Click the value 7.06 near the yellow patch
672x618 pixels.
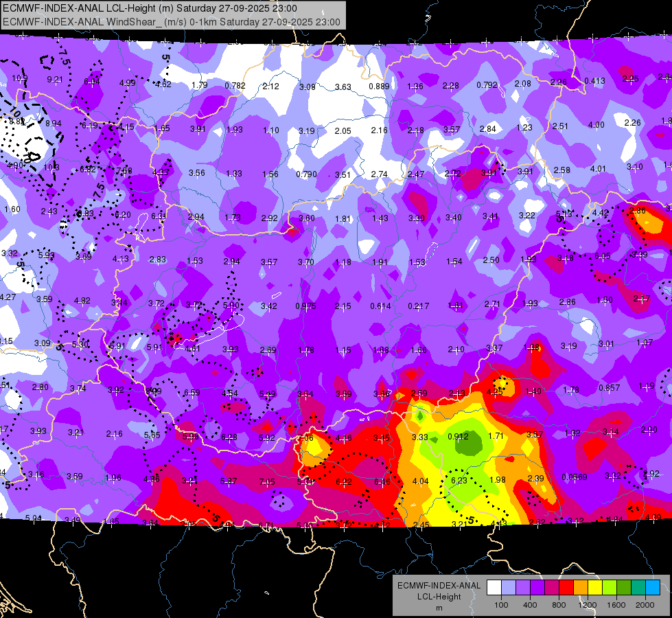click(305, 438)
